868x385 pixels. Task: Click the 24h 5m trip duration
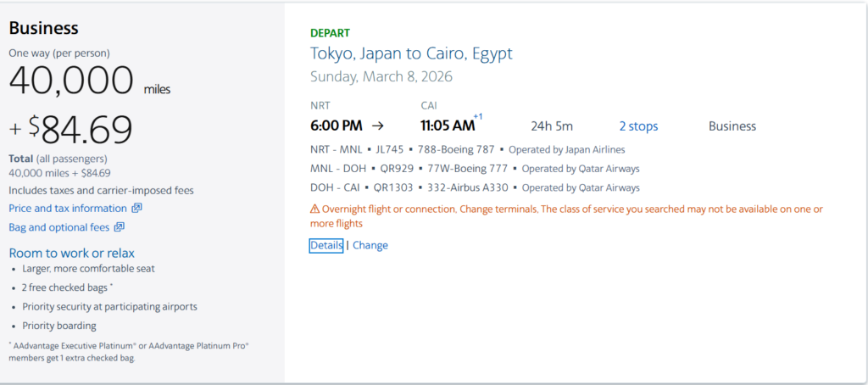(552, 126)
